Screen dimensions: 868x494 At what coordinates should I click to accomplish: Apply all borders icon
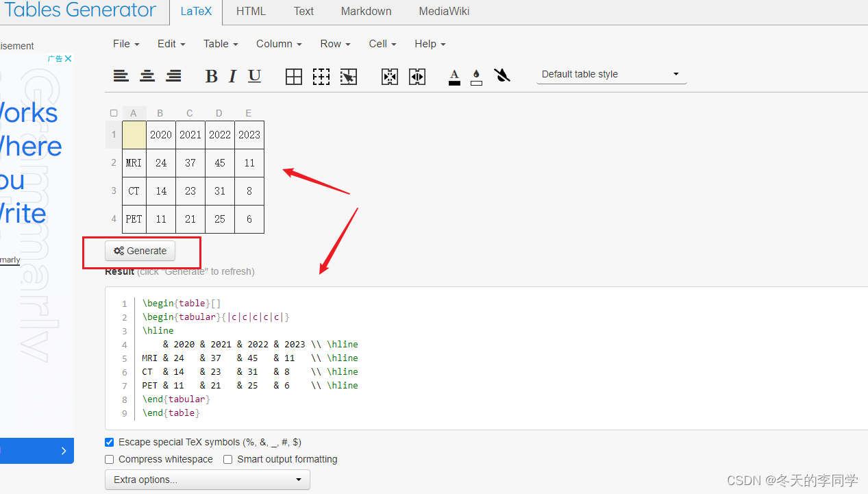pyautogui.click(x=294, y=77)
